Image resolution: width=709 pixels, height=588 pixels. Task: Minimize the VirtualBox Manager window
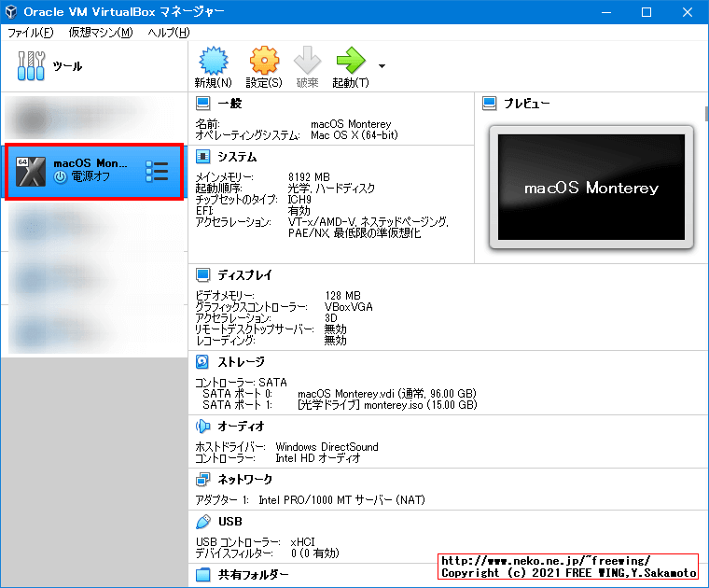606,12
